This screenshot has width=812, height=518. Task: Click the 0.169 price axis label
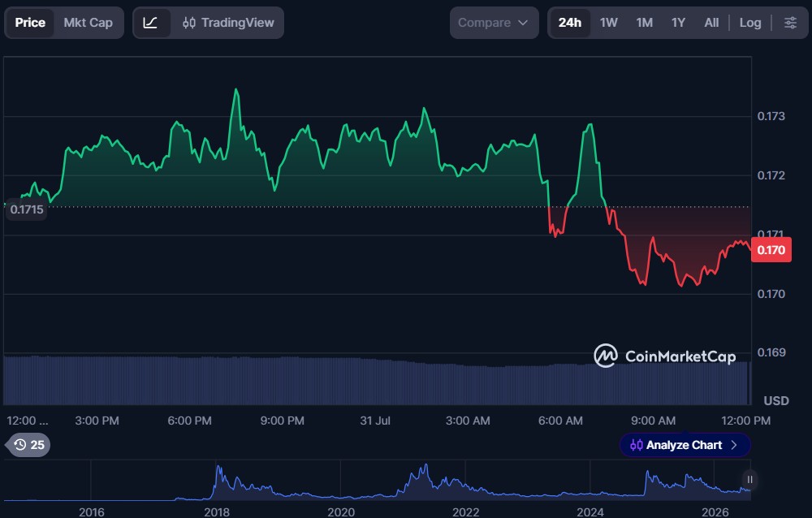(x=771, y=352)
